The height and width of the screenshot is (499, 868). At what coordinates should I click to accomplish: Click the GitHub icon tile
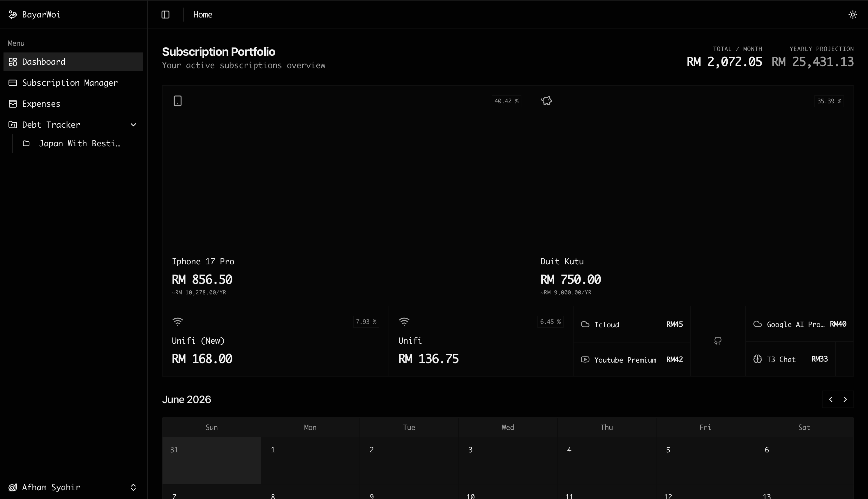[x=718, y=341]
